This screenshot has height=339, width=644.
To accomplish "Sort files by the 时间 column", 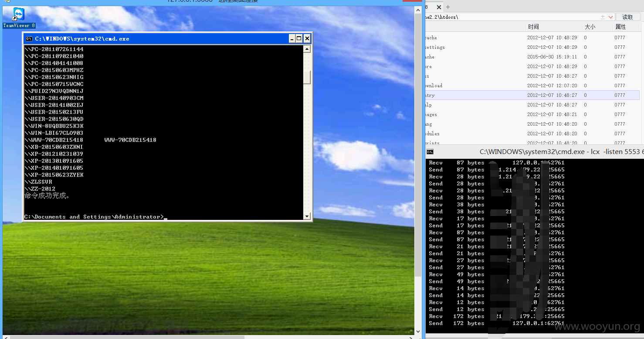I will [x=533, y=27].
